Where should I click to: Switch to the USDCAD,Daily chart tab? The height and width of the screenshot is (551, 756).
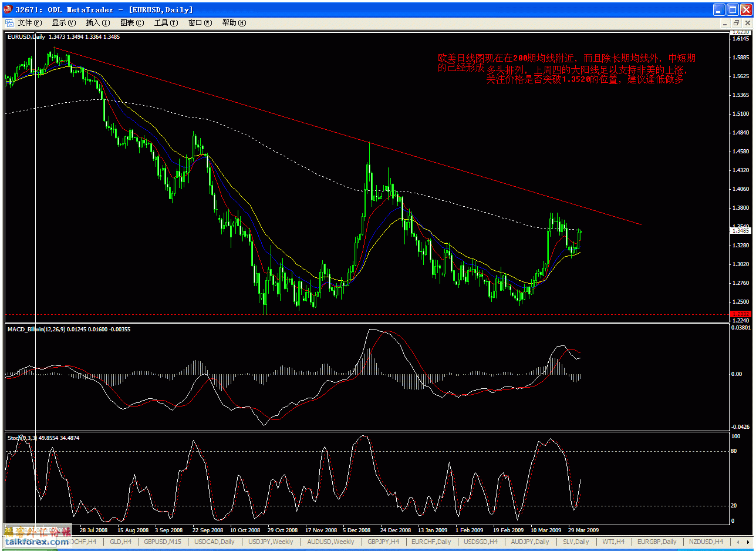click(214, 542)
